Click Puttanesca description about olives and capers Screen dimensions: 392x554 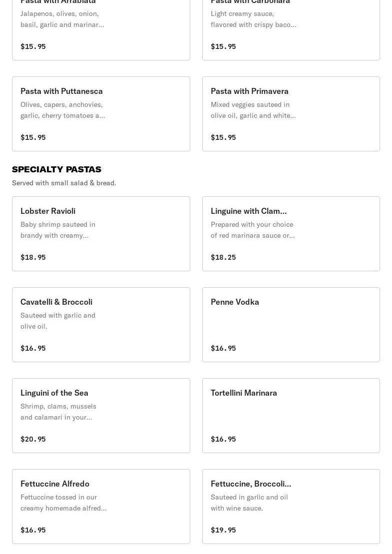(62, 110)
